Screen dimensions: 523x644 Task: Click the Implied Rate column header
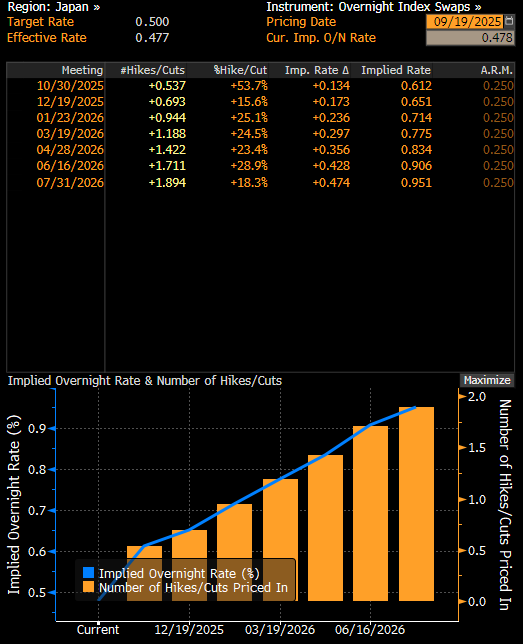(396, 70)
